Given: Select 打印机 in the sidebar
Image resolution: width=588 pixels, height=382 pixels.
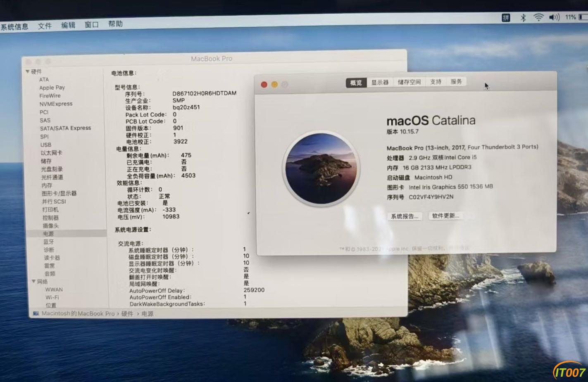Looking at the screenshot, I should coord(50,210).
